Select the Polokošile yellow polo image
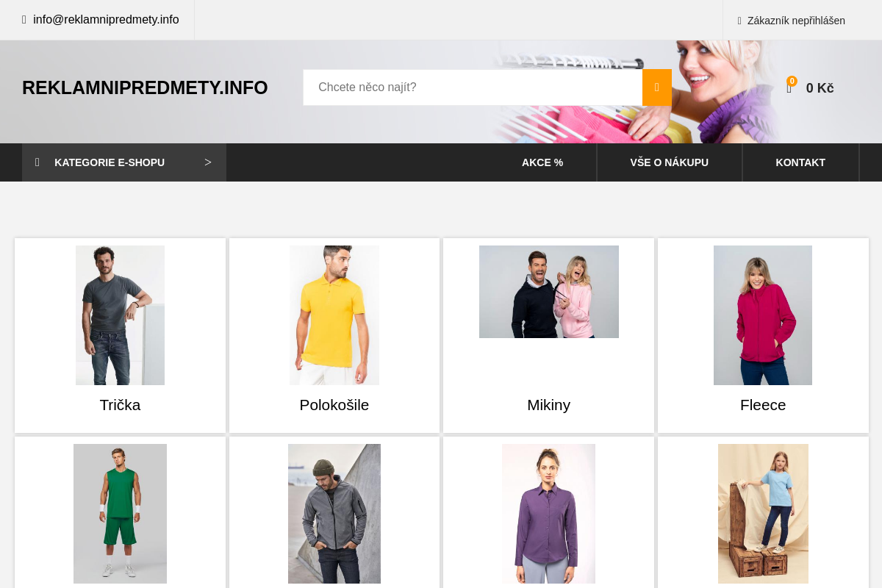 [x=334, y=315]
